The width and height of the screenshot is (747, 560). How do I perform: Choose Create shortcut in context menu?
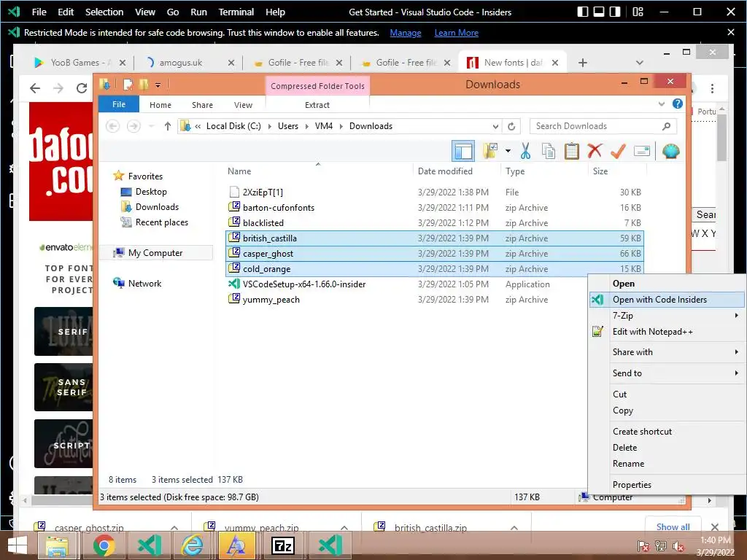pos(667,432)
